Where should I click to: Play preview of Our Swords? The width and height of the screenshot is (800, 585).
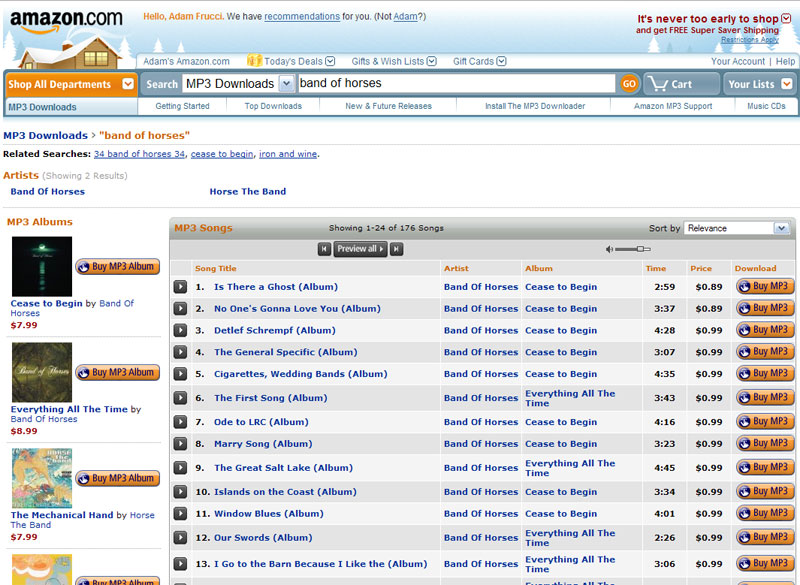pos(180,538)
